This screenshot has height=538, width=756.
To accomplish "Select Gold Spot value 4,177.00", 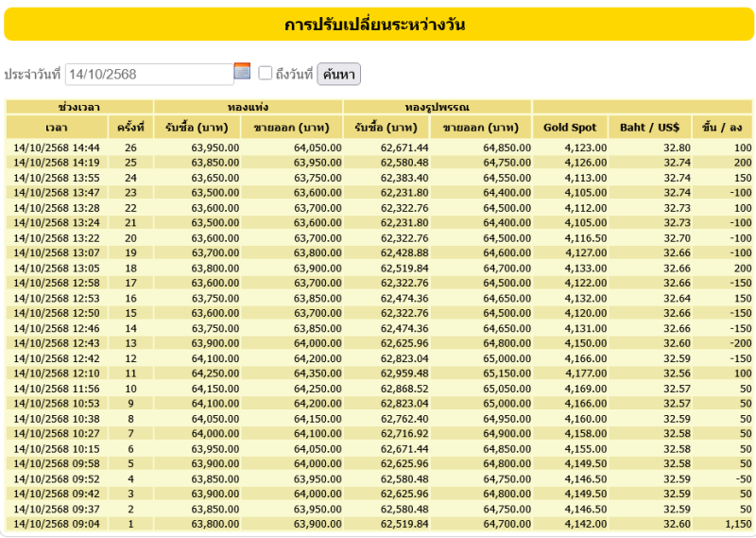I will [x=585, y=373].
